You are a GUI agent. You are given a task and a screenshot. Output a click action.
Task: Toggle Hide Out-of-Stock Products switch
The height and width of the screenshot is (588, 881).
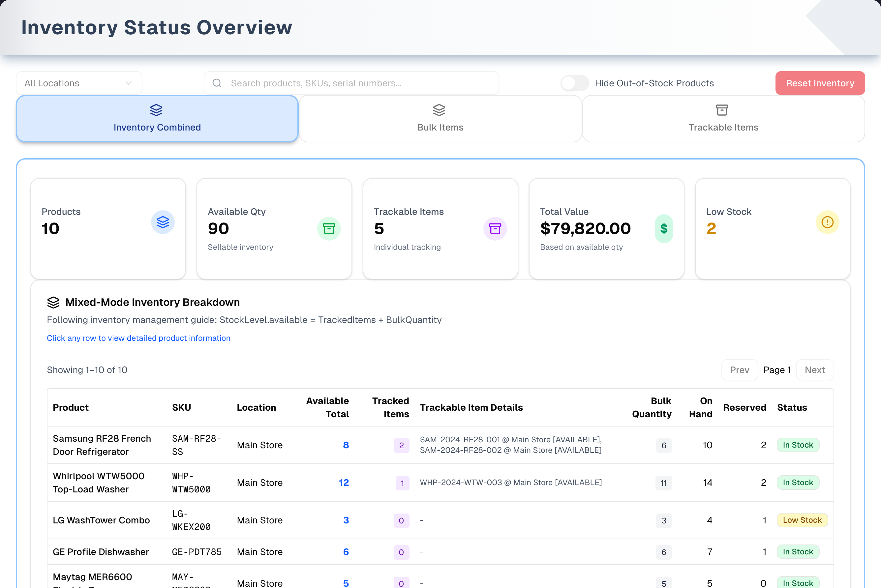pos(575,83)
